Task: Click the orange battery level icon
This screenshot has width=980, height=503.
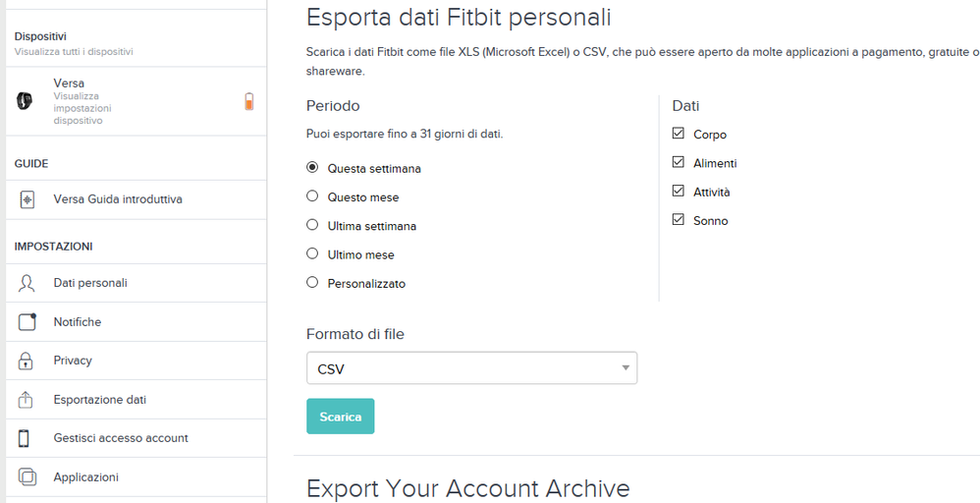Action: click(x=248, y=101)
